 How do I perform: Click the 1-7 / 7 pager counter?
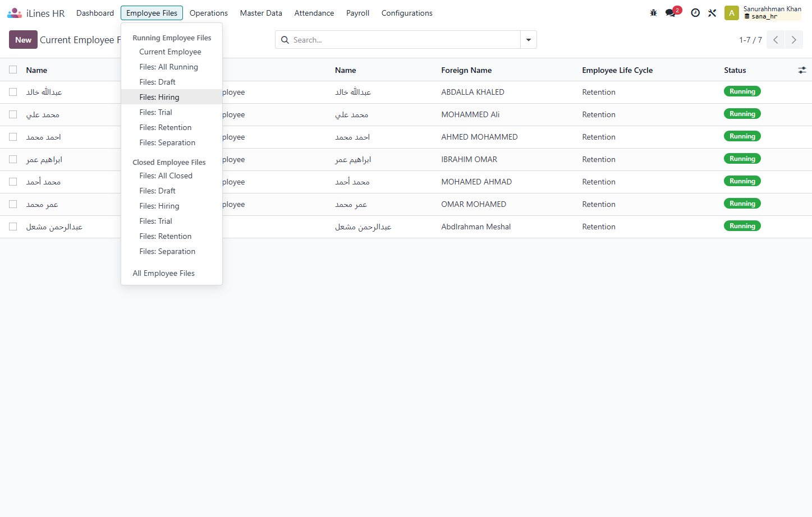click(x=750, y=40)
